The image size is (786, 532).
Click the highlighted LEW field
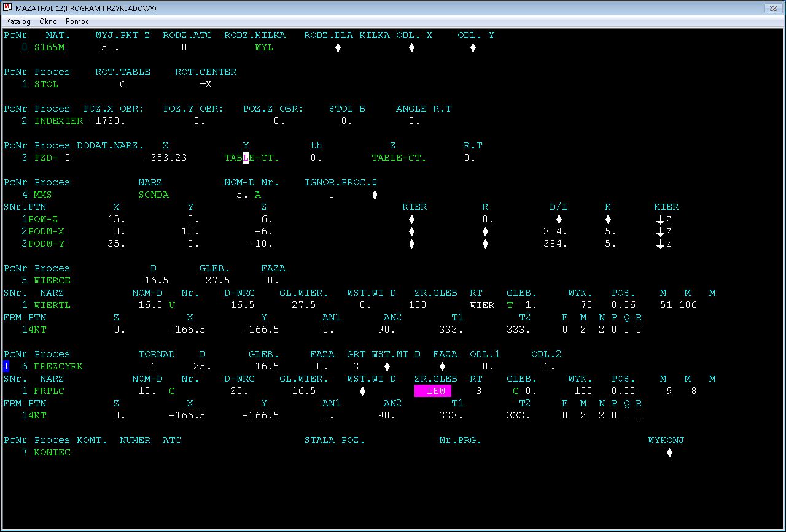tap(433, 391)
